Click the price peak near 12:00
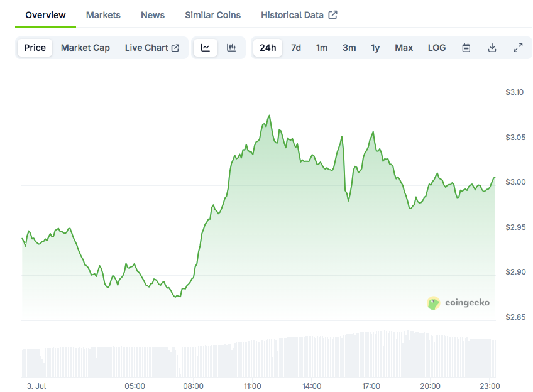The width and height of the screenshot is (533, 392). tap(270, 116)
